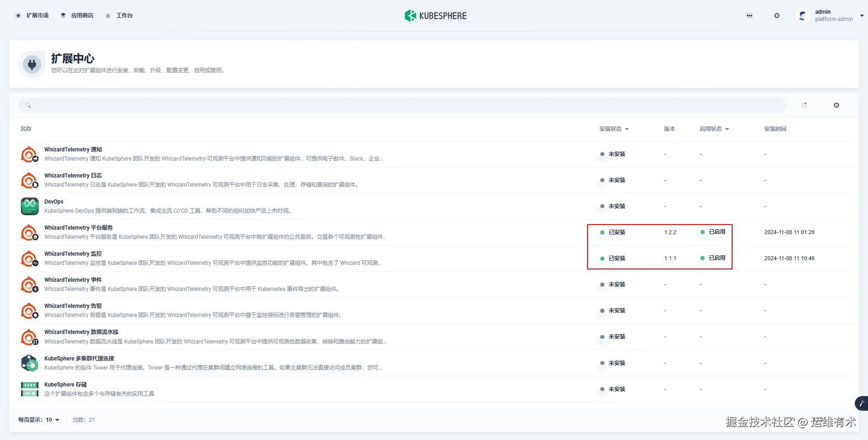Click version 1.2.2 cell
Viewport: 868px width, 440px height.
click(670, 232)
